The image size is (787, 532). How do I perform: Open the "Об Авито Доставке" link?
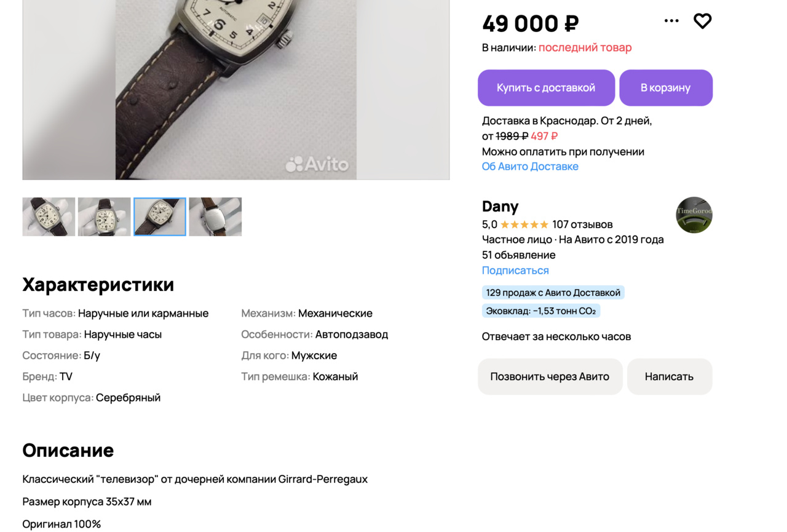point(530,167)
